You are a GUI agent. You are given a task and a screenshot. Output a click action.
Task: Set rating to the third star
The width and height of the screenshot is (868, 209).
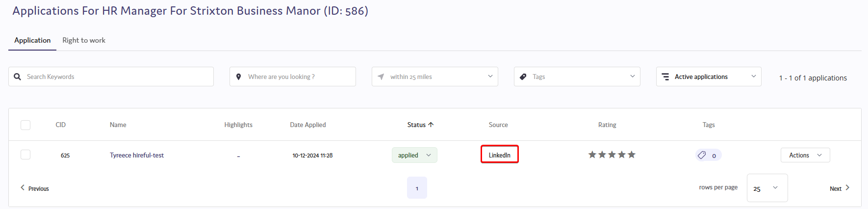[612, 155]
